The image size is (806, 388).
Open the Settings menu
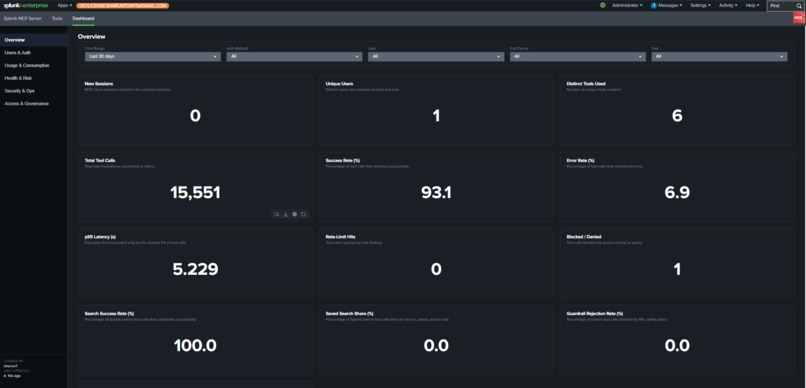pos(700,5)
